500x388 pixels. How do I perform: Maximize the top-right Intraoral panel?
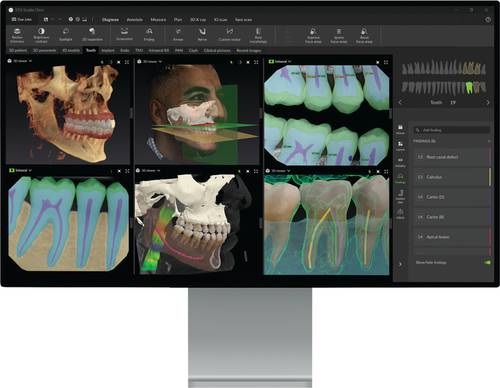(386, 62)
